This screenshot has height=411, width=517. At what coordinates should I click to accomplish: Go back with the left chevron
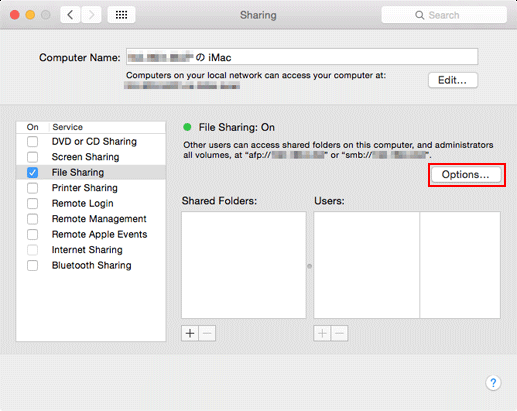70,15
